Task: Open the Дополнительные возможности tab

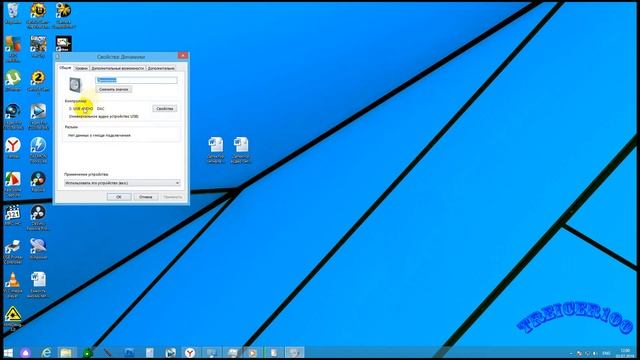Action: 118,68
